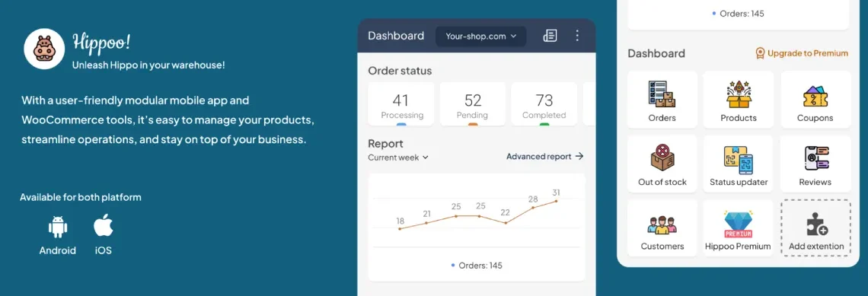The image size is (868, 296).
Task: Expand the Your-shop.com shop selector
Action: coord(480,36)
